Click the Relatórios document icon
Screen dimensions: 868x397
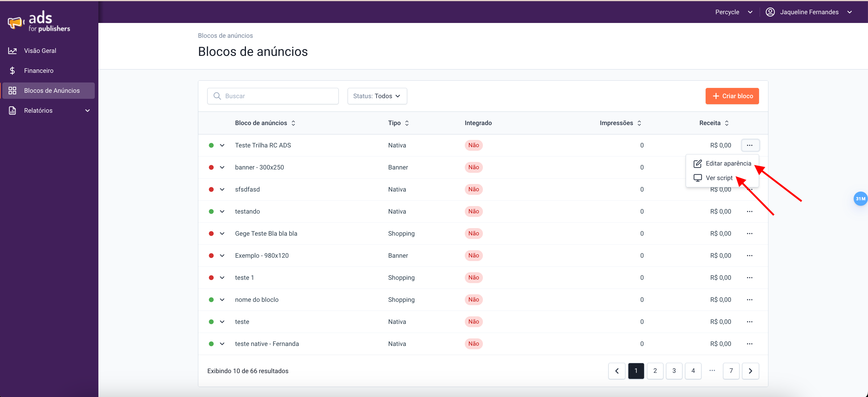(12, 110)
